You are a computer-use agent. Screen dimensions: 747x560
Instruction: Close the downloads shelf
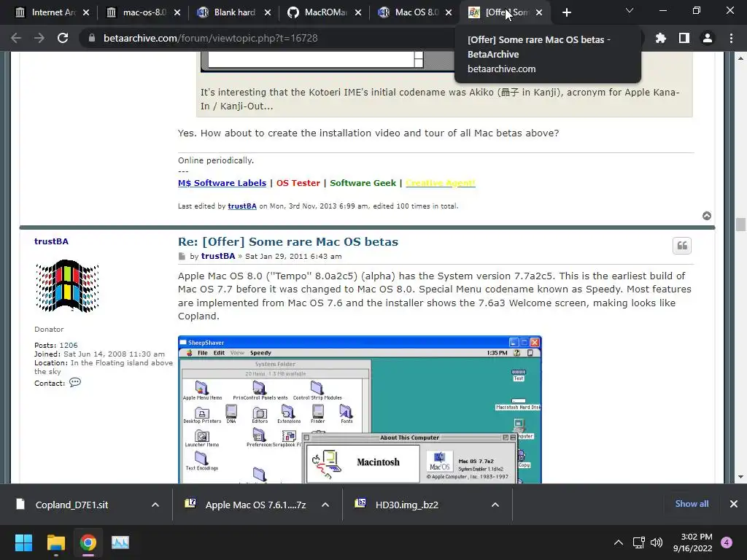click(734, 504)
